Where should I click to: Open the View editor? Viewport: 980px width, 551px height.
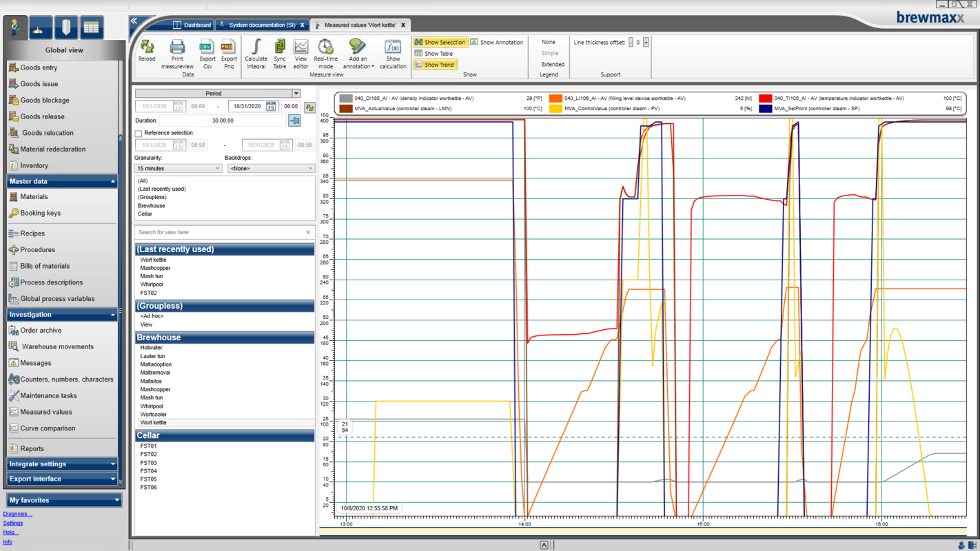(x=300, y=48)
